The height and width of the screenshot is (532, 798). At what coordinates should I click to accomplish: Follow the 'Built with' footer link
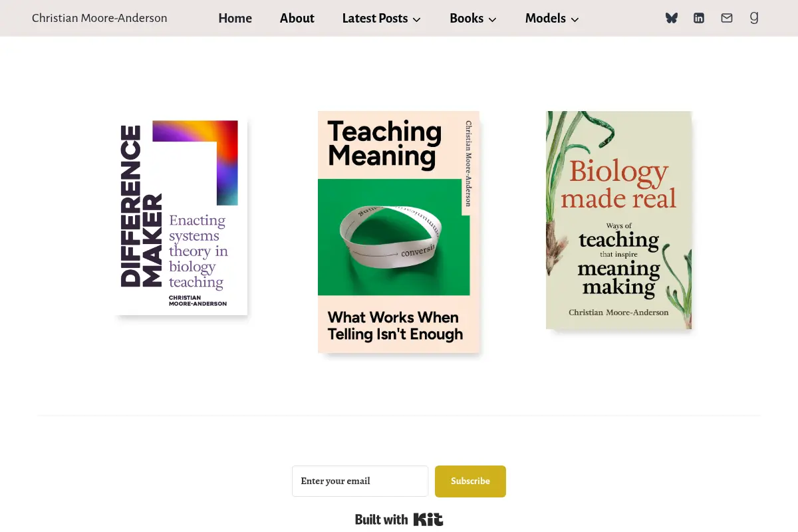(382, 519)
